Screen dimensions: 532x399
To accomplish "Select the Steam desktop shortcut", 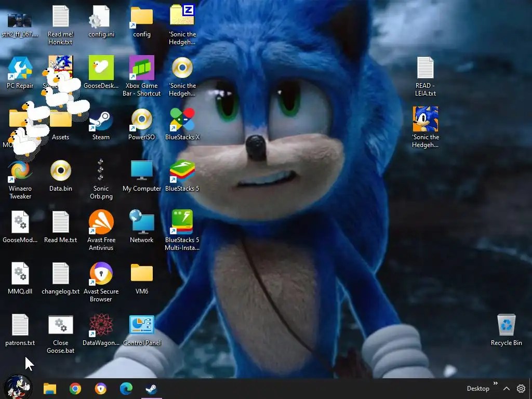I will coord(101,119).
